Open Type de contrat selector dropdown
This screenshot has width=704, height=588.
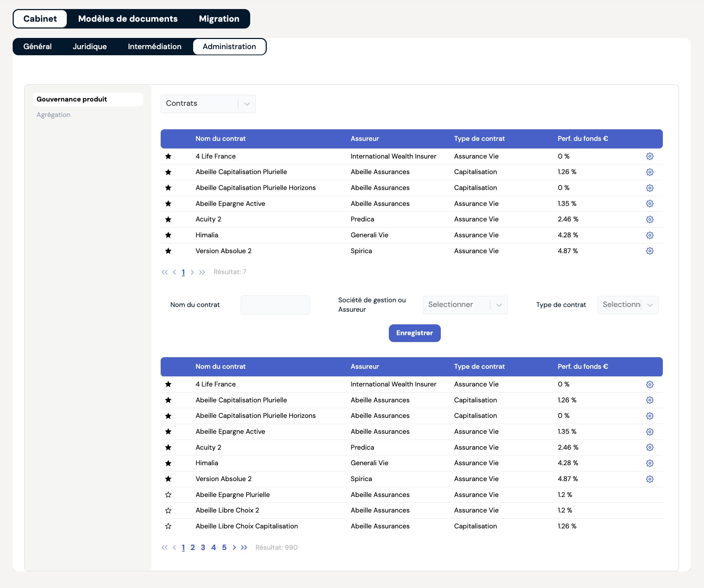click(628, 305)
